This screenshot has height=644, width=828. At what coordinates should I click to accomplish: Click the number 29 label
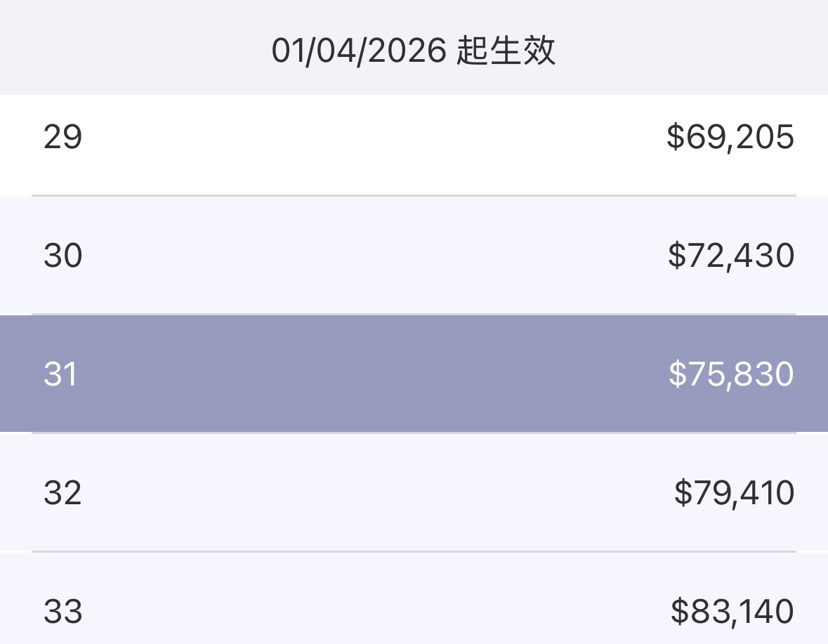pyautogui.click(x=63, y=137)
